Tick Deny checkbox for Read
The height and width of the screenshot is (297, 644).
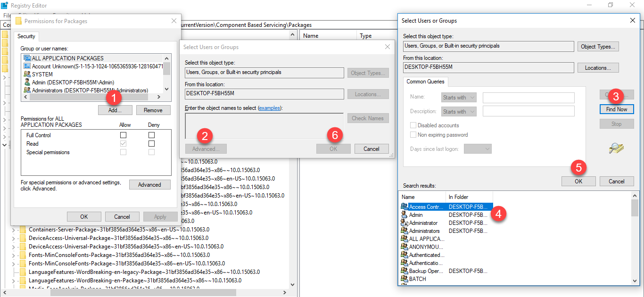pyautogui.click(x=152, y=143)
